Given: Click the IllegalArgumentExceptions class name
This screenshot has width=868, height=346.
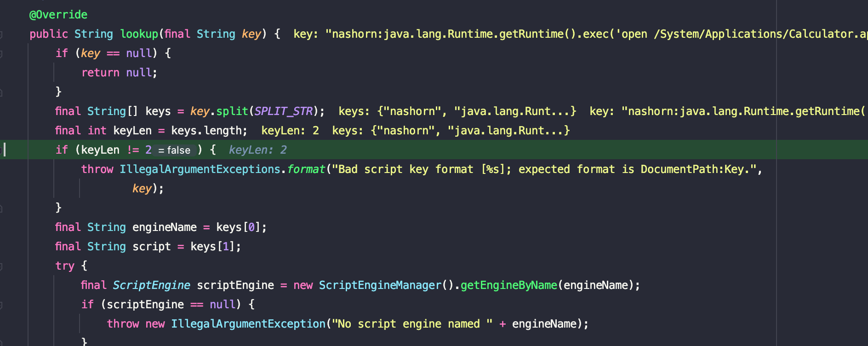Looking at the screenshot, I should [x=200, y=169].
